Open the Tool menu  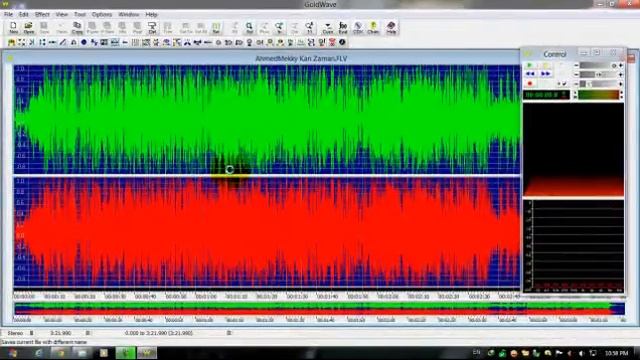80,14
